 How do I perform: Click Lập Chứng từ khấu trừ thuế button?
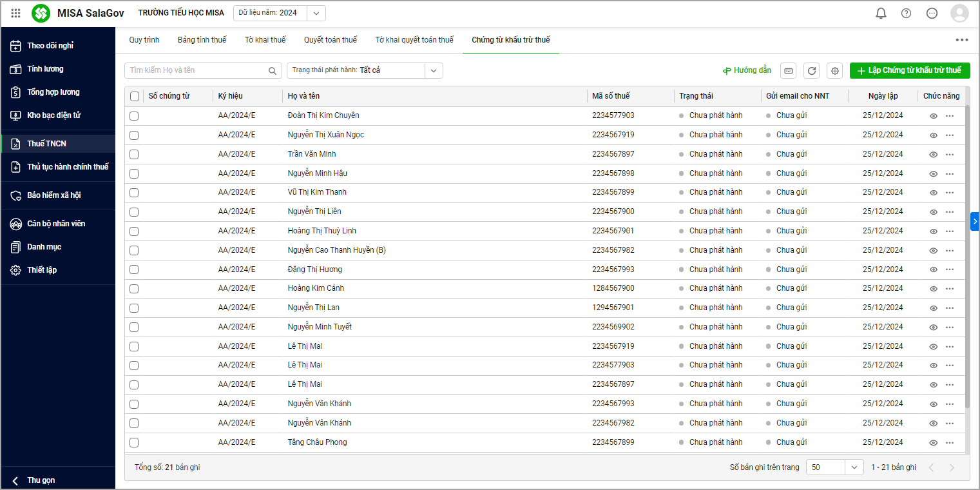pos(909,70)
